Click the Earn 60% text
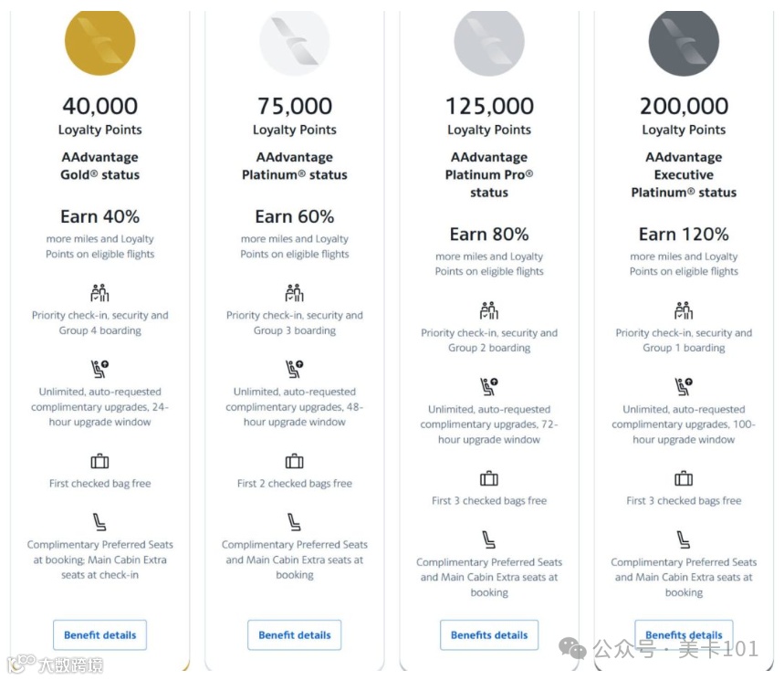 click(x=294, y=217)
